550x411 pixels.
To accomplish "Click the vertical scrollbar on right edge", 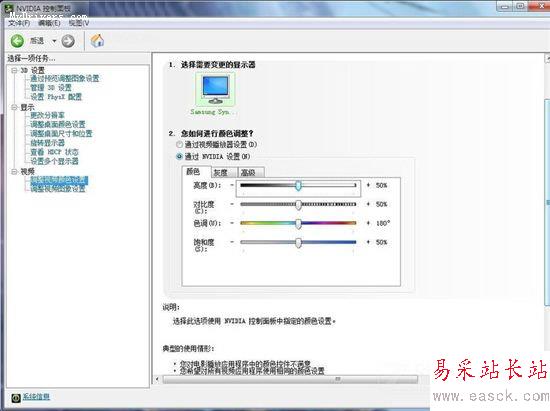I will click(x=547, y=203).
